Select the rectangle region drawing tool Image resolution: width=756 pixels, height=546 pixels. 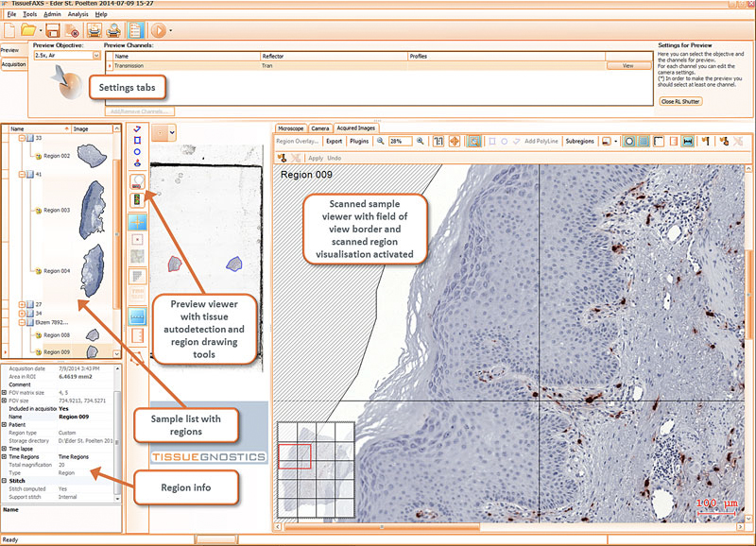139,139
